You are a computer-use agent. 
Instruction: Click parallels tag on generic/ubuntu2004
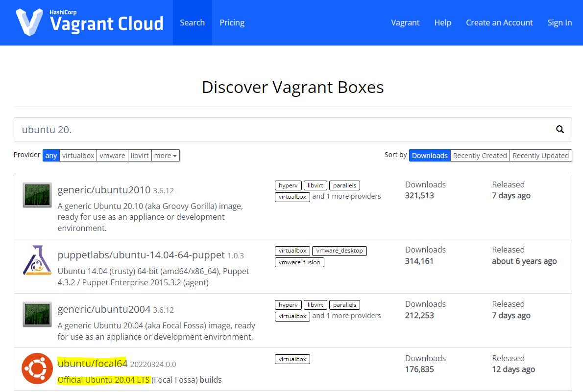point(345,305)
